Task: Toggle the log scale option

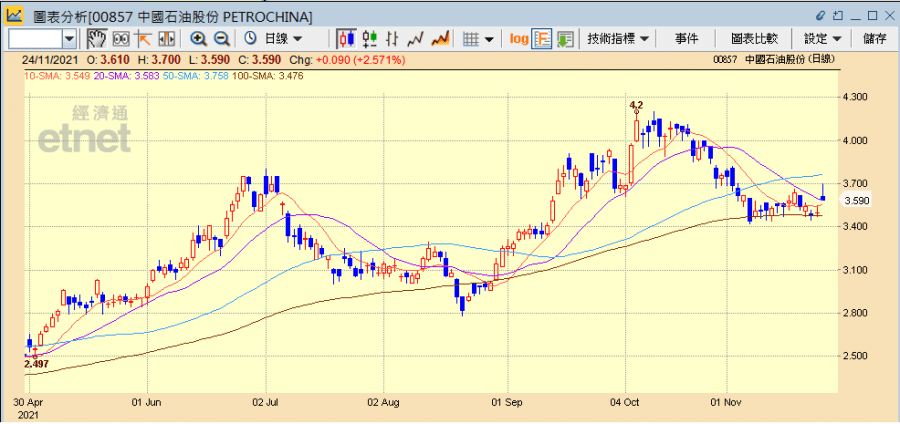Action: click(518, 38)
